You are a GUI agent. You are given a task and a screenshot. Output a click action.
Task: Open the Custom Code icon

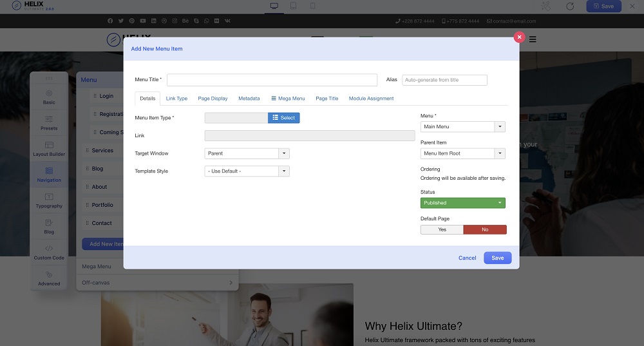(49, 251)
